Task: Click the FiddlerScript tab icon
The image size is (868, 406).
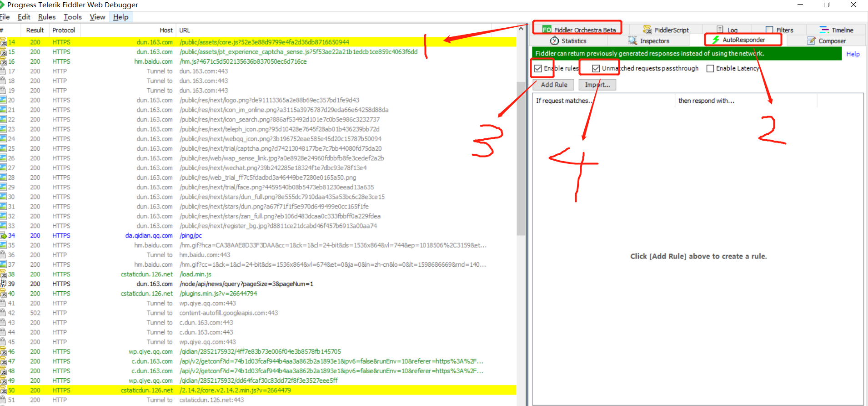Action: (x=647, y=30)
